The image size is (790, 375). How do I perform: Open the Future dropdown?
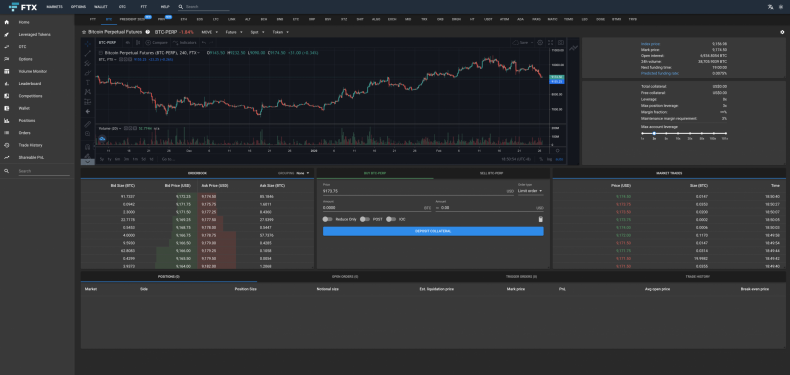233,32
